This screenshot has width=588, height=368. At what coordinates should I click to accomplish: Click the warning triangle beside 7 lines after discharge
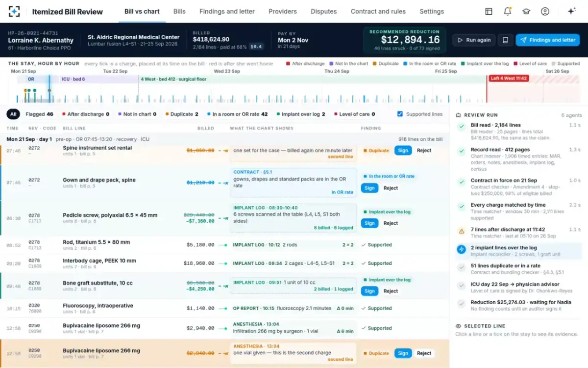coord(461,231)
